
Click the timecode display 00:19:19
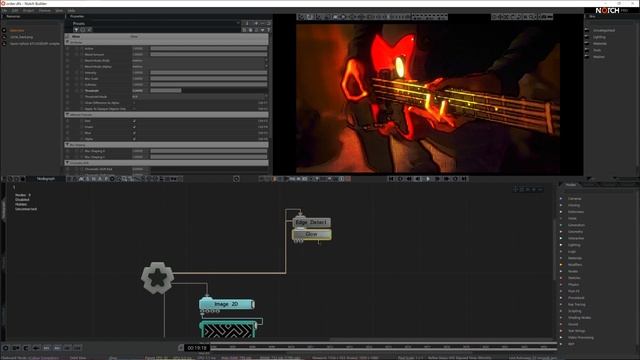tap(197, 348)
